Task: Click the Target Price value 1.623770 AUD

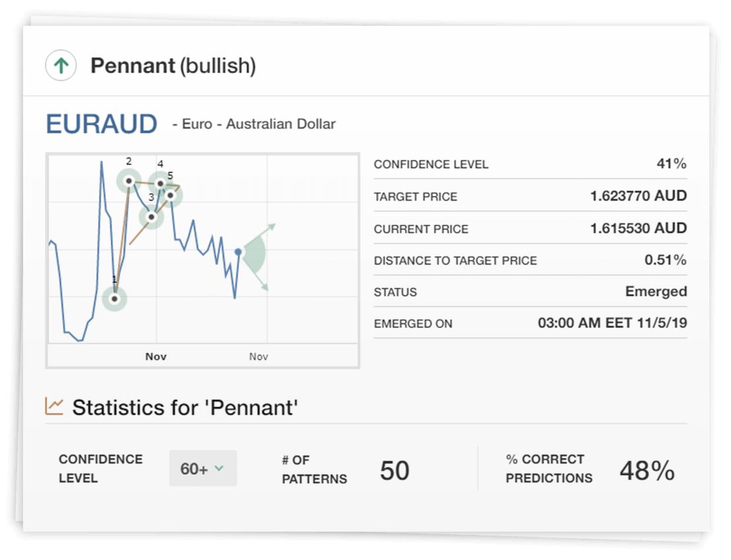Action: (x=638, y=196)
